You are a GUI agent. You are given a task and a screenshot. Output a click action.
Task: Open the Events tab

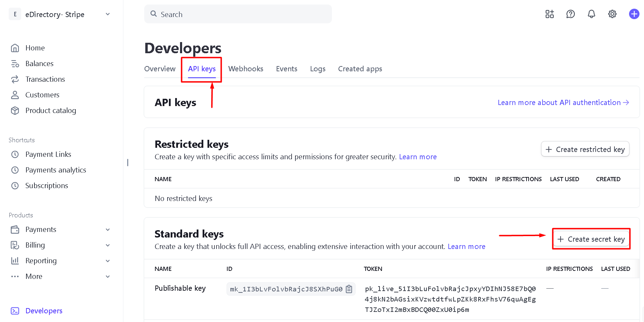pyautogui.click(x=287, y=69)
